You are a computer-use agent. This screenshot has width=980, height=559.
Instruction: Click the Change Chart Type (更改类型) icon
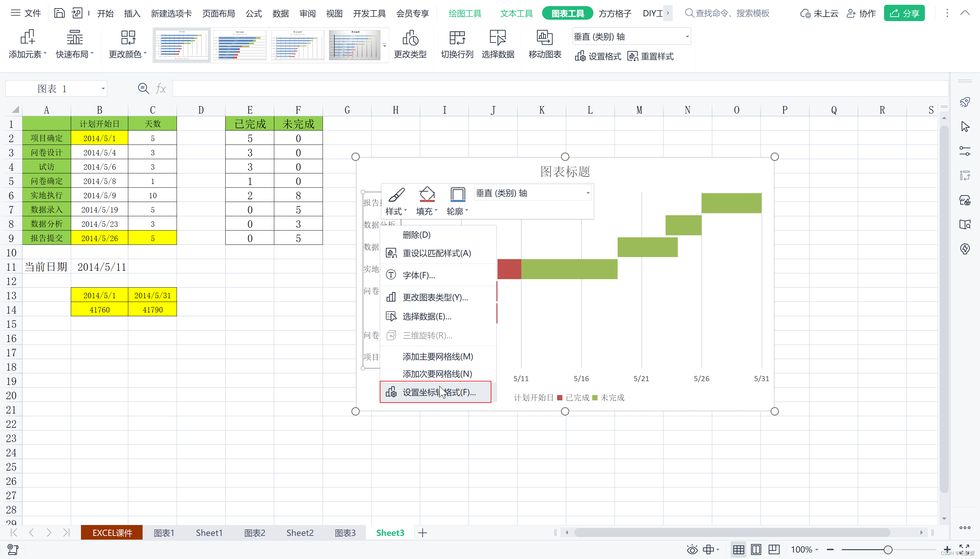[410, 38]
